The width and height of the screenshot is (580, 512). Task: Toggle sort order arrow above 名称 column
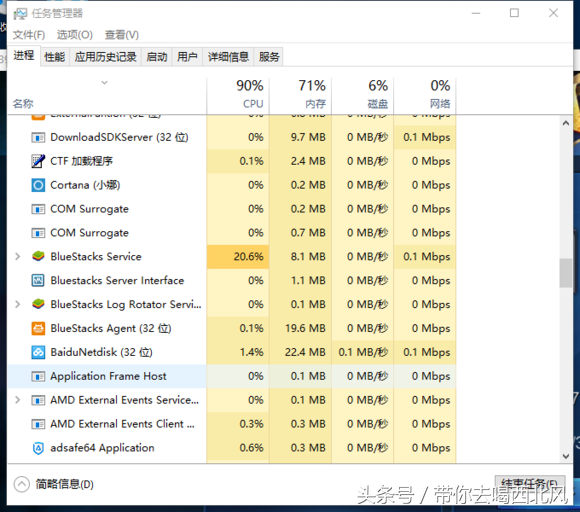(x=105, y=82)
